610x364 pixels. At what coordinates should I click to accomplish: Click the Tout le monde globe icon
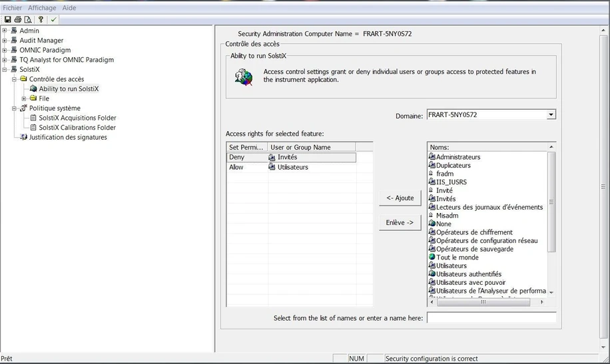tap(432, 257)
